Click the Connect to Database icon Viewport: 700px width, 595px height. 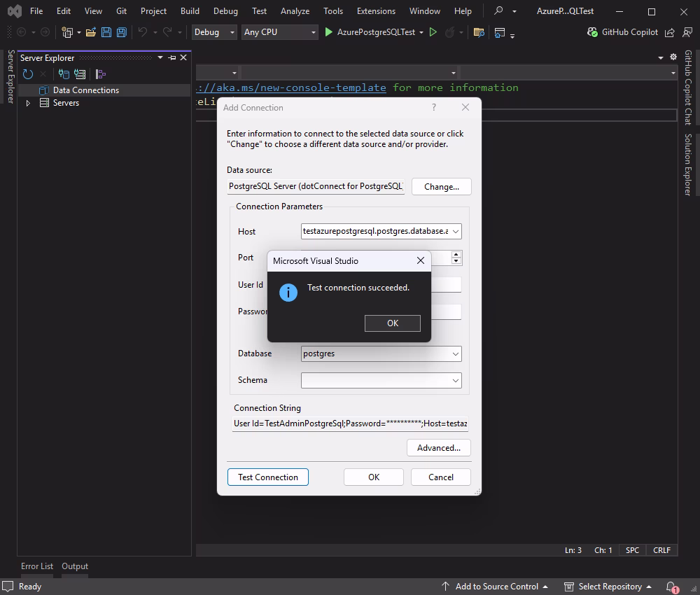point(62,73)
